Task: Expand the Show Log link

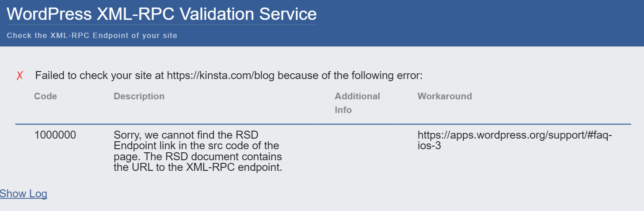Action: tap(23, 194)
